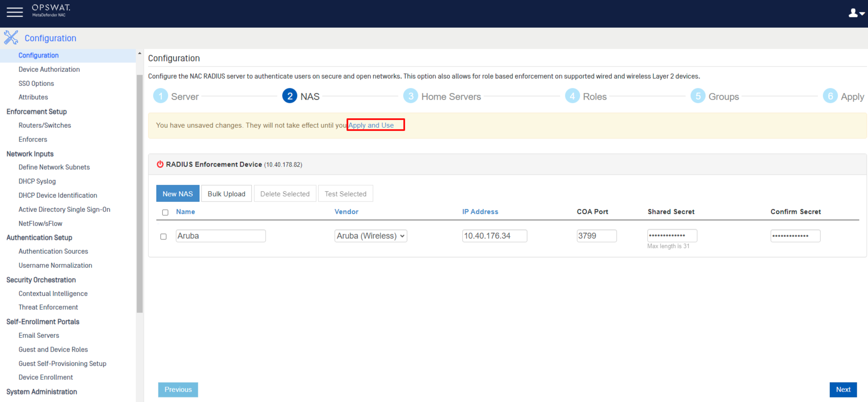Go to step 3 Home Servers circle
This screenshot has width=868, height=402.
[411, 96]
